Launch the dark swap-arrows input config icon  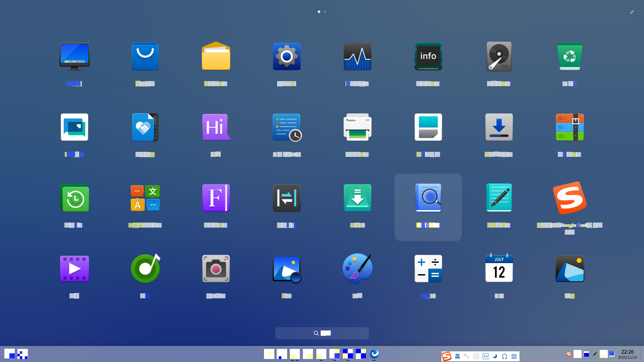tap(286, 198)
